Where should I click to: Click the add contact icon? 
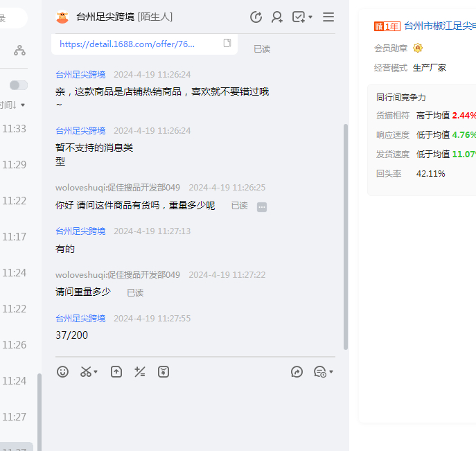[x=277, y=17]
